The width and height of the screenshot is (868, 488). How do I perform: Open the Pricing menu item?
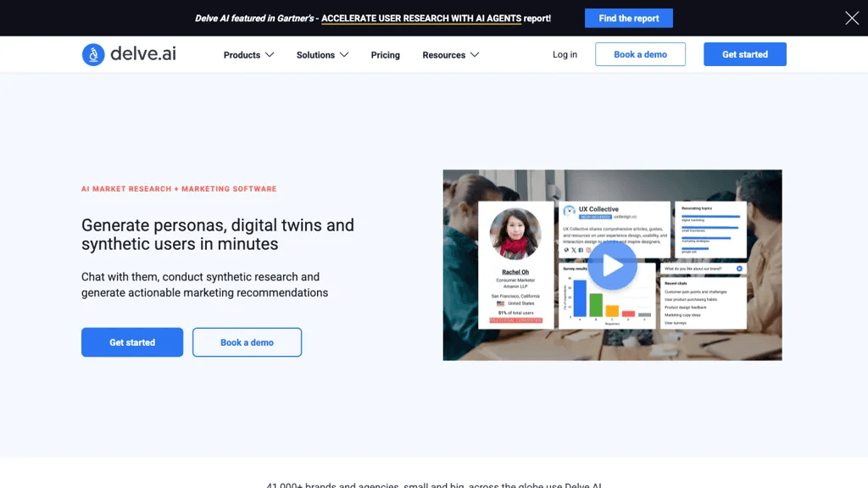coord(386,55)
